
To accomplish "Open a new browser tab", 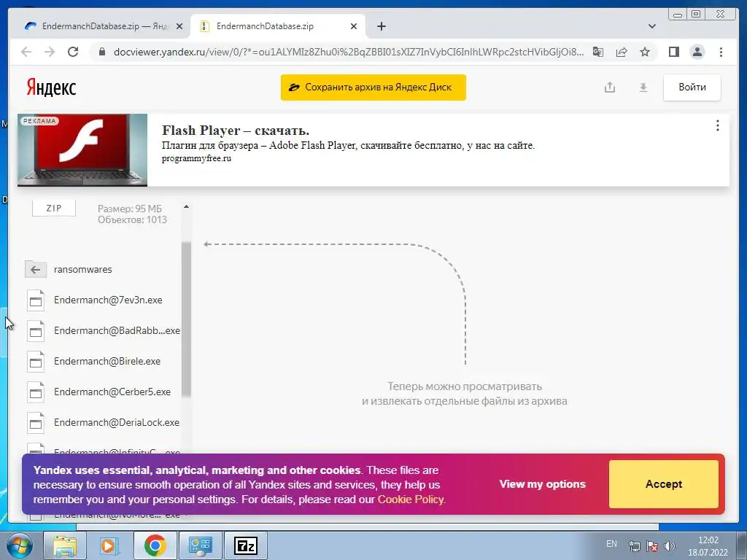I will click(381, 26).
